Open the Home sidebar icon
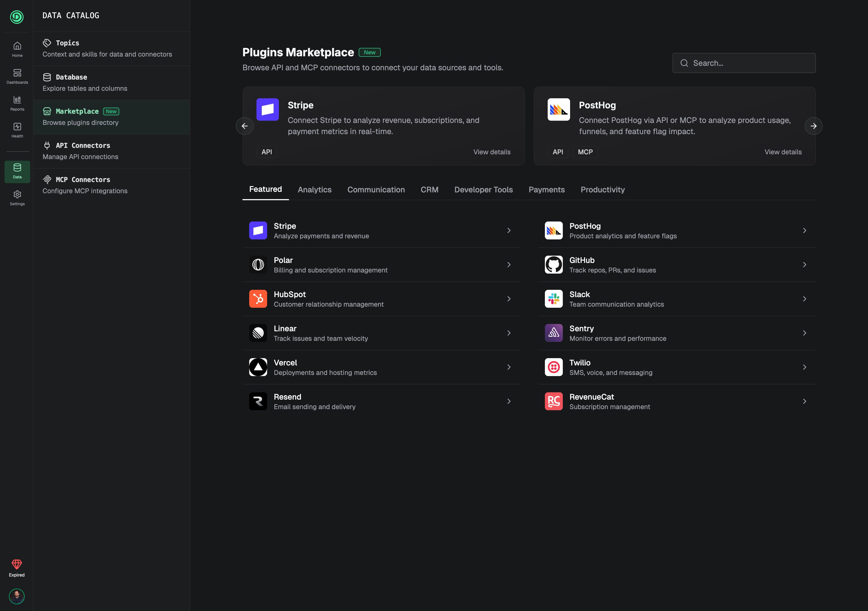This screenshot has width=868, height=611. (x=17, y=49)
